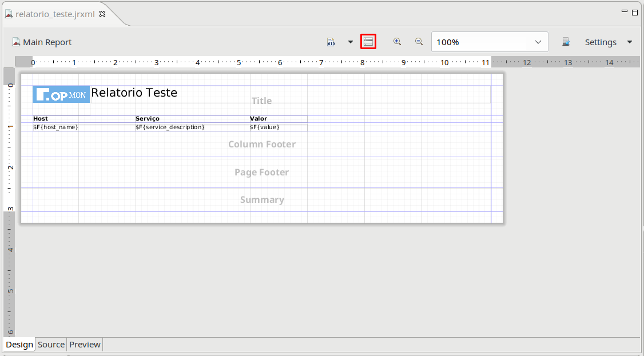
Task: Open the 100% zoom level combo box
Action: (490, 42)
